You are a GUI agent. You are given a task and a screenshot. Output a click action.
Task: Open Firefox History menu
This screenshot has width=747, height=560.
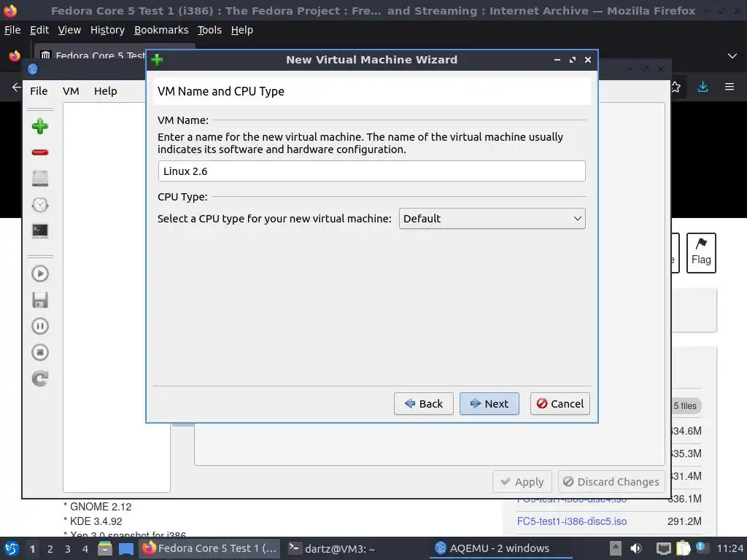click(x=107, y=30)
